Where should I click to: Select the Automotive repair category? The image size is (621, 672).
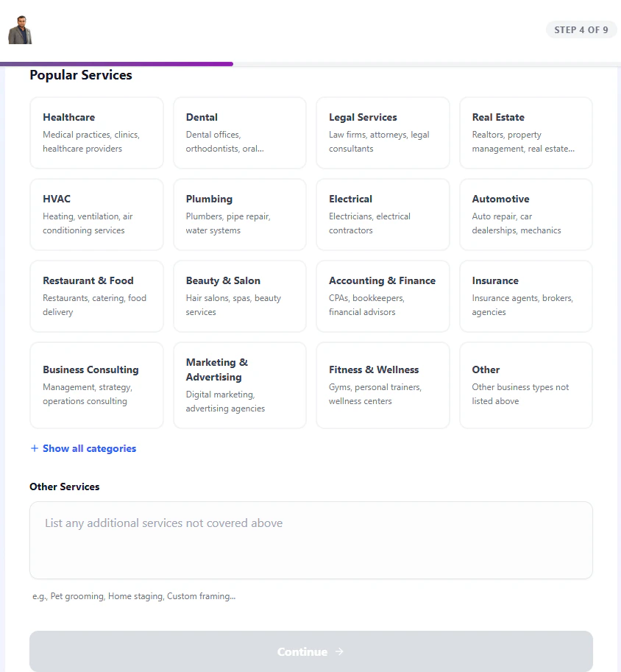(525, 214)
